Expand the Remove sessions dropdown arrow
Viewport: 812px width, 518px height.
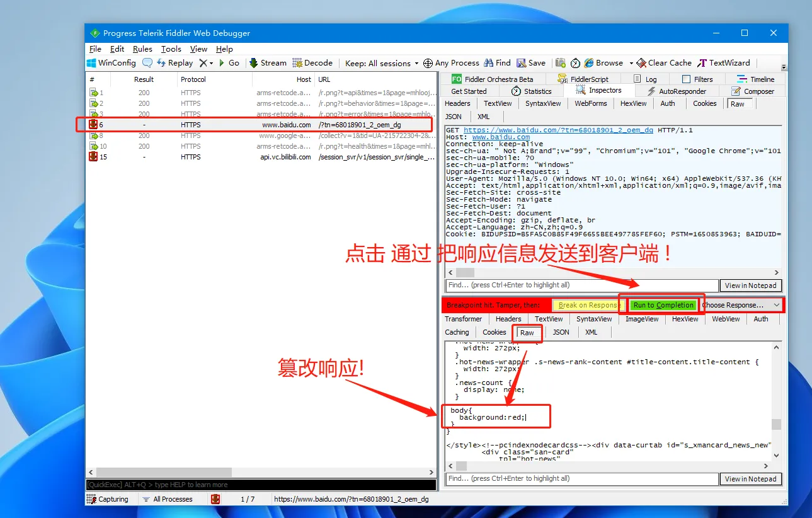tap(212, 63)
